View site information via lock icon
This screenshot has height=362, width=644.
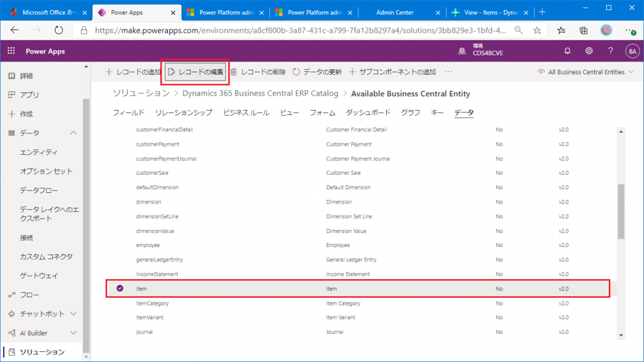pos(84,30)
